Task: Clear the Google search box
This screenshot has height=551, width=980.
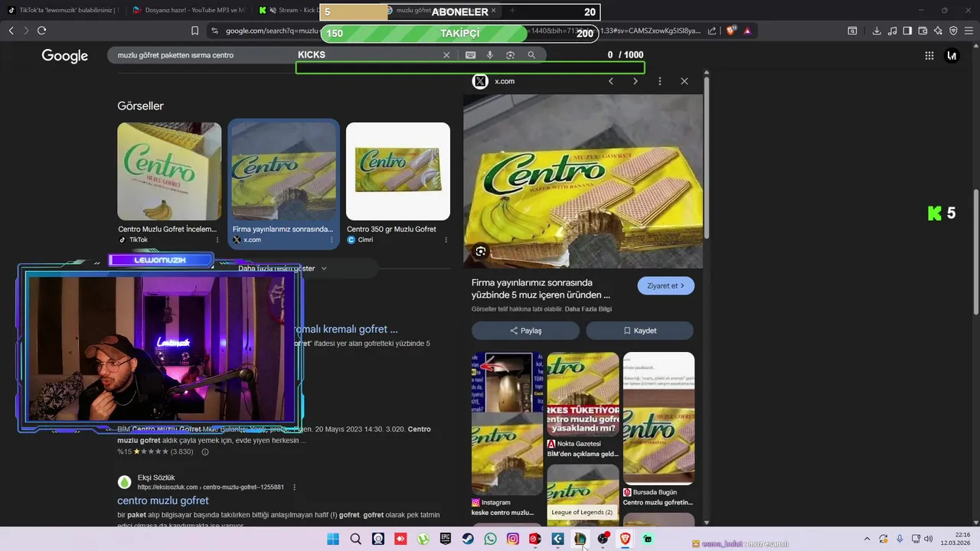Action: [446, 55]
